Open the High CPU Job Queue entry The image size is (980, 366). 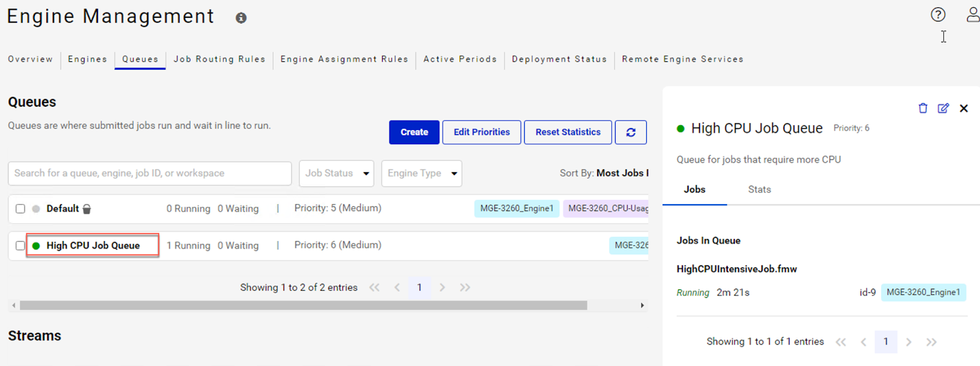93,246
